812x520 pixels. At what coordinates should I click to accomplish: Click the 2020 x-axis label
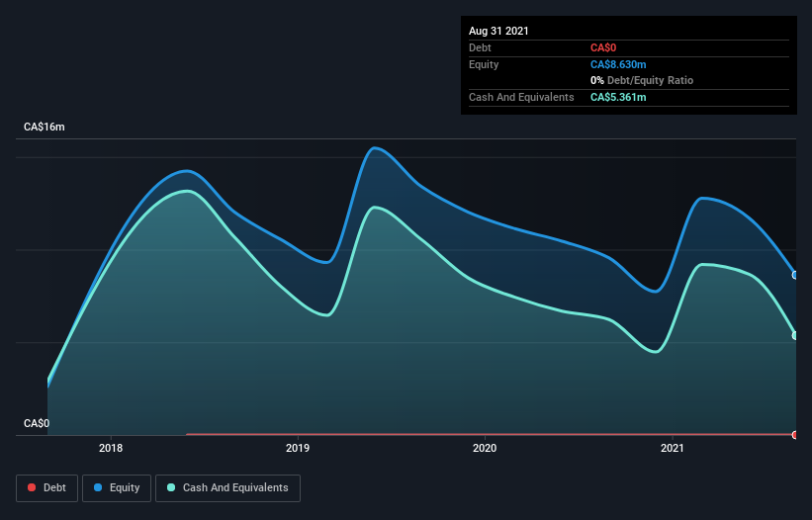coord(485,448)
